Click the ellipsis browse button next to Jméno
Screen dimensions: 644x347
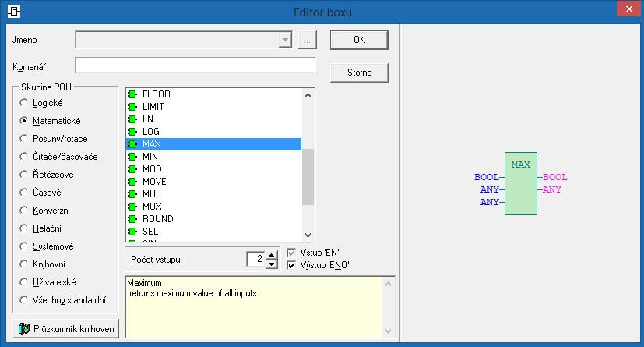pyautogui.click(x=308, y=40)
